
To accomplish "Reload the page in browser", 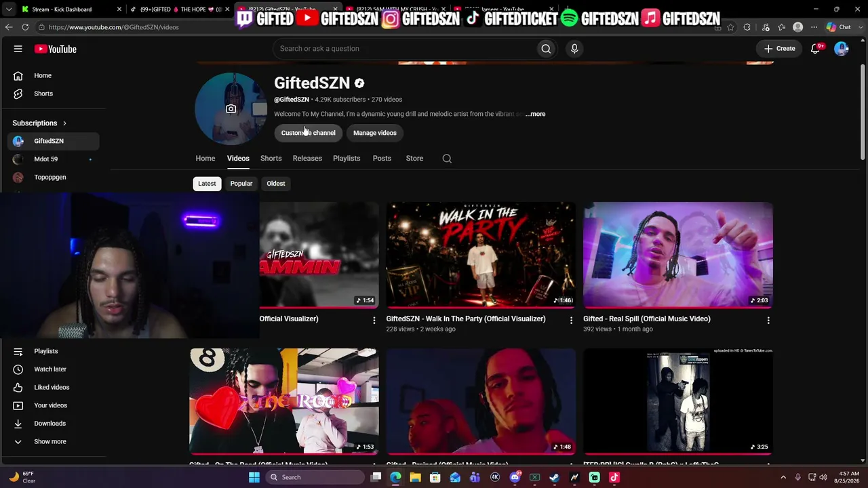I will (x=25, y=27).
